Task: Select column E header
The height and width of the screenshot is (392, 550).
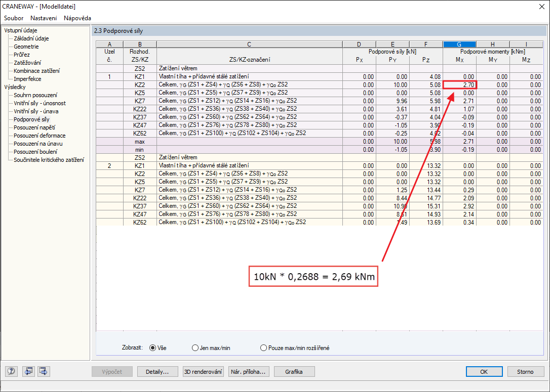Action: tap(392, 44)
